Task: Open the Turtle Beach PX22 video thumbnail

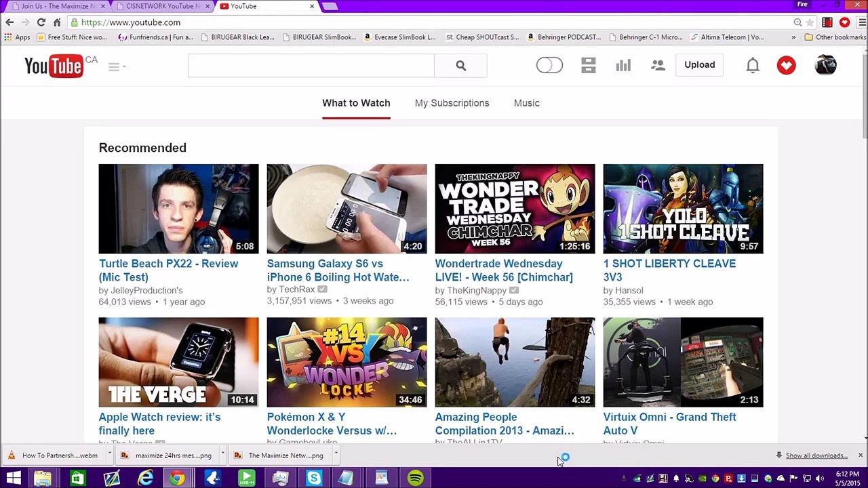Action: pos(178,209)
